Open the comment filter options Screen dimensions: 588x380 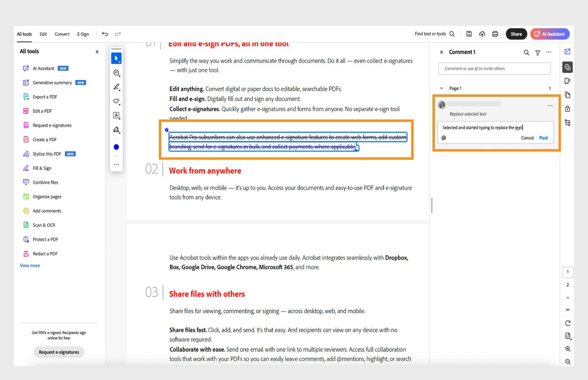click(537, 52)
